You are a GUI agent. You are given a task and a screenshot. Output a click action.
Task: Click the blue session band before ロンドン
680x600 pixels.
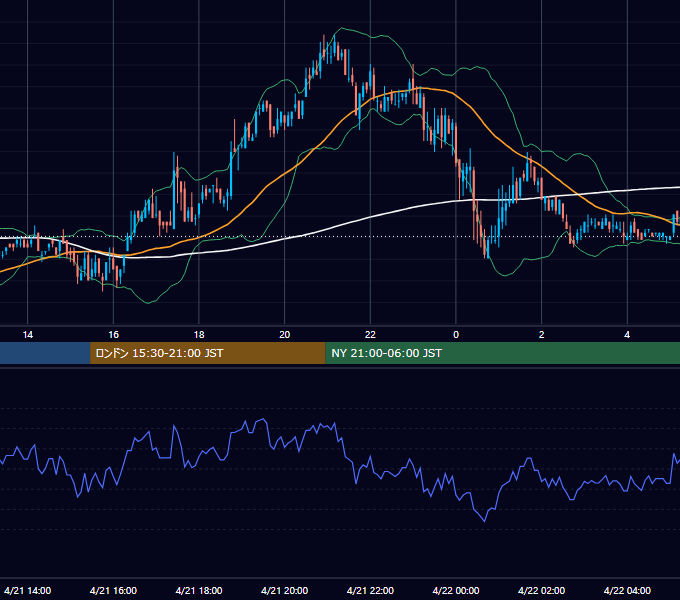click(x=45, y=353)
